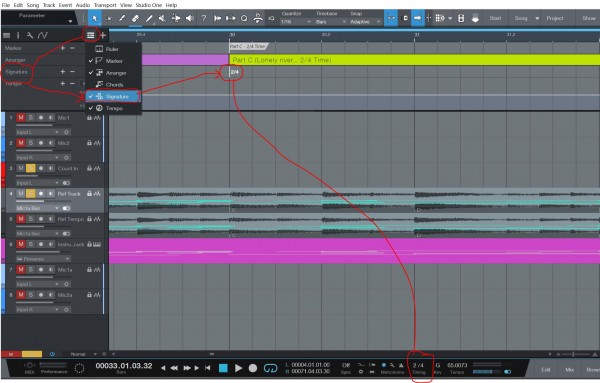
Task: Select the Eraser tool
Action: pyautogui.click(x=135, y=18)
